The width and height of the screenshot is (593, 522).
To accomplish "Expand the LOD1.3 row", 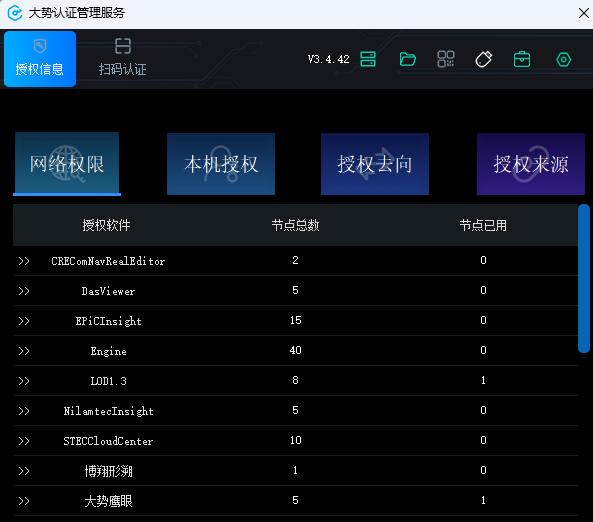I will point(24,381).
